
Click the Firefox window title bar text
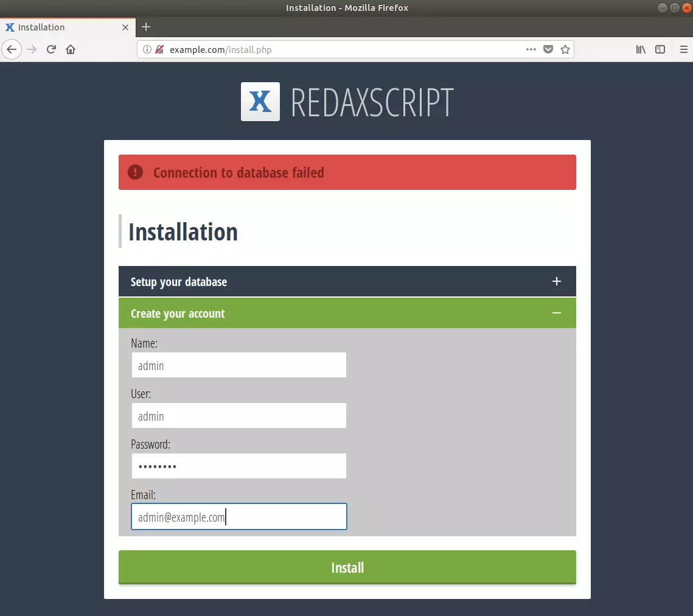click(x=347, y=7)
